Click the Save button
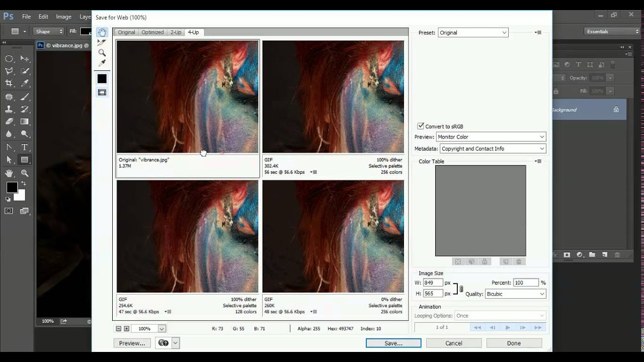The image size is (644, 362). click(393, 343)
